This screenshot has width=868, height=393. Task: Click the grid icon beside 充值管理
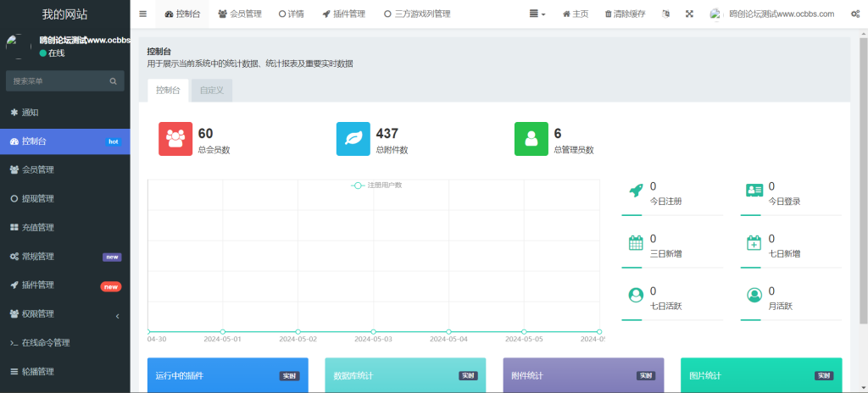pos(14,228)
